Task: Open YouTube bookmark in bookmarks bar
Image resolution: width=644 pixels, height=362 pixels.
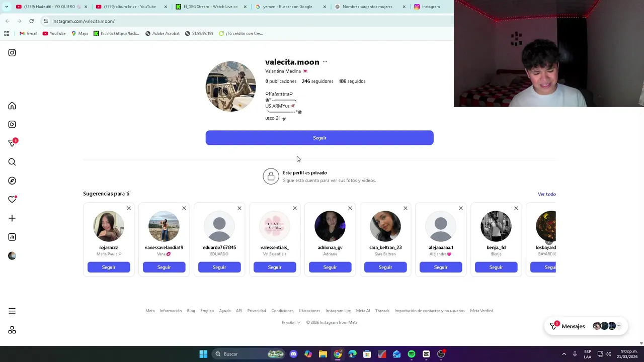Action: pyautogui.click(x=54, y=34)
